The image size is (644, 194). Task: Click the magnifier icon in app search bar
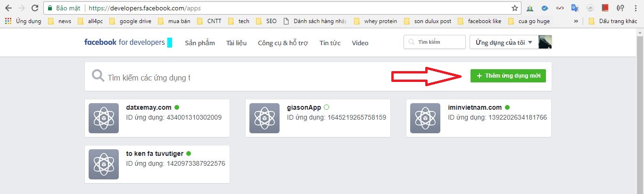(x=98, y=76)
